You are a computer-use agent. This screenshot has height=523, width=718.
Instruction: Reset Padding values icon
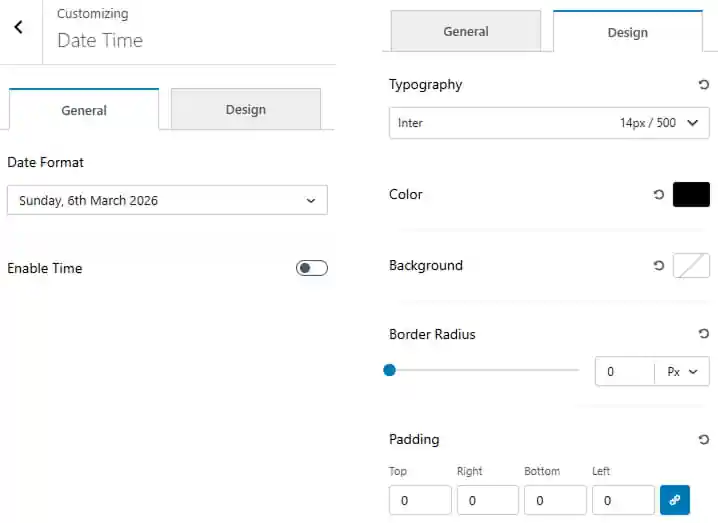(703, 440)
